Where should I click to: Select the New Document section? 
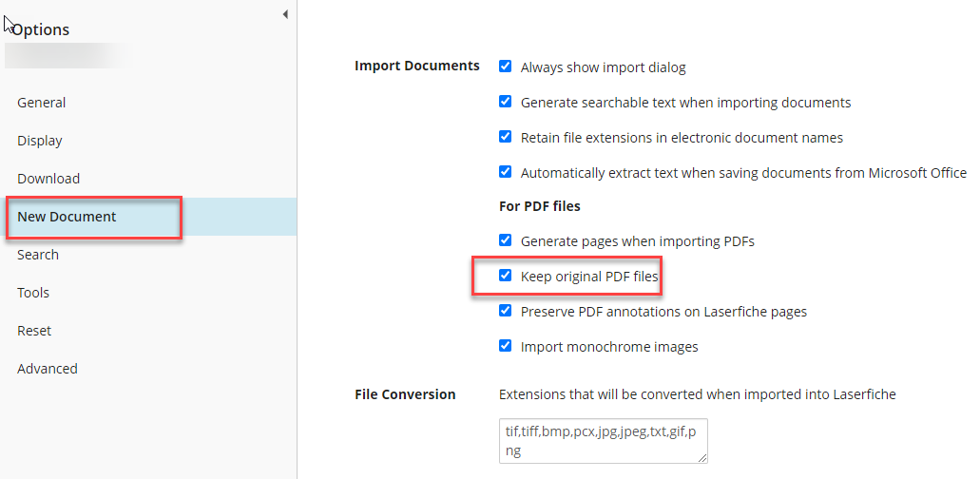[x=67, y=217]
